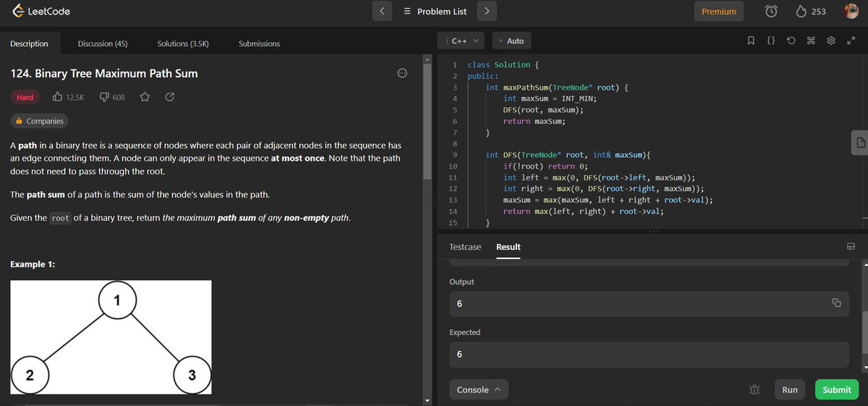Switch to the Testcase tab
The width and height of the screenshot is (868, 406).
coord(465,247)
